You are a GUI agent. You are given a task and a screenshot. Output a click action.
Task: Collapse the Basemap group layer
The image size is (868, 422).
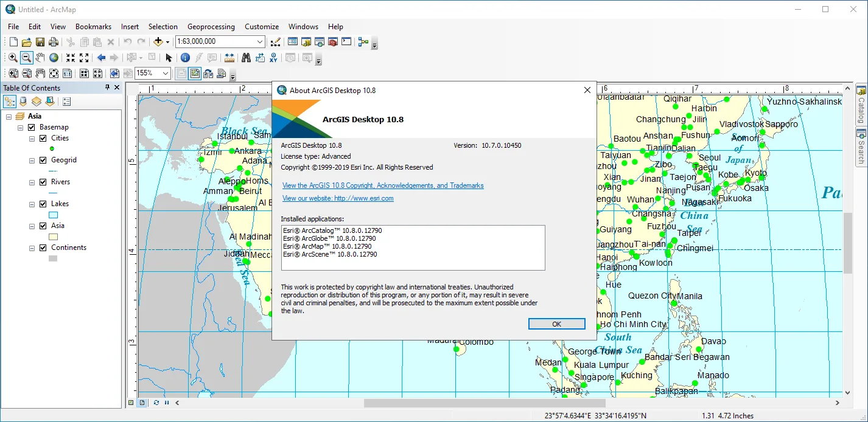pyautogui.click(x=21, y=128)
